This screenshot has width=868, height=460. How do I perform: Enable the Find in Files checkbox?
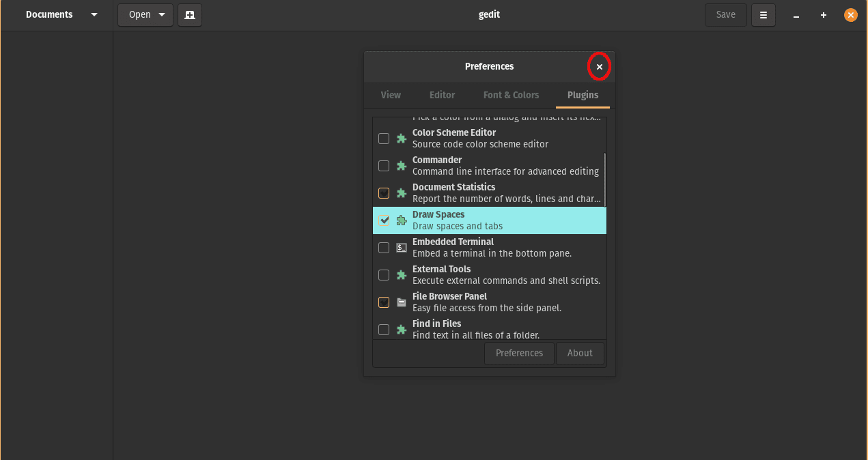tap(384, 330)
